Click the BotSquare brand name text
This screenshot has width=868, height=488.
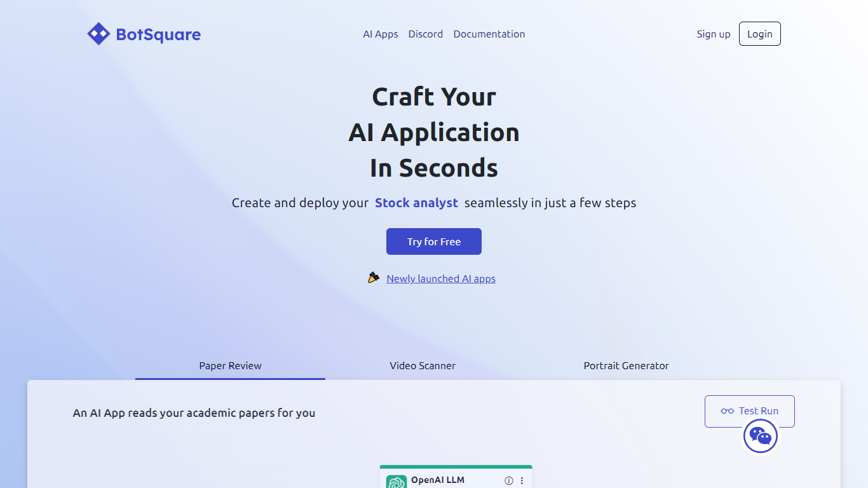(x=158, y=35)
